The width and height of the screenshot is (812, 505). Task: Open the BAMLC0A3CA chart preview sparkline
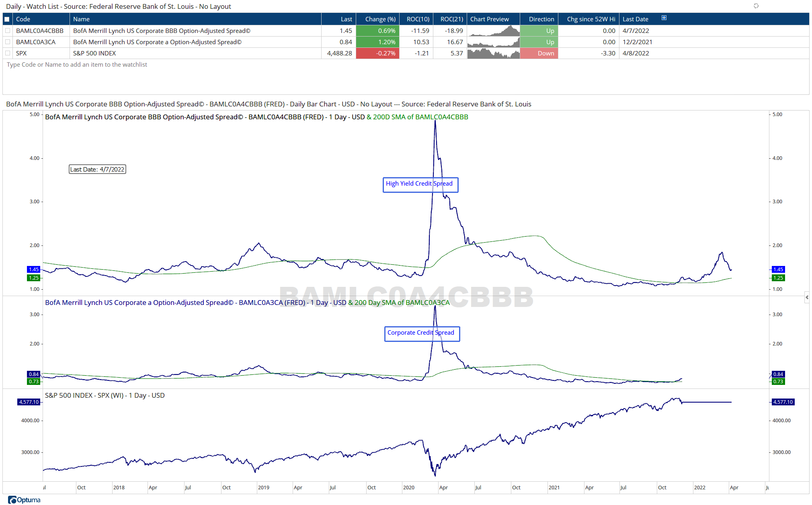point(493,42)
